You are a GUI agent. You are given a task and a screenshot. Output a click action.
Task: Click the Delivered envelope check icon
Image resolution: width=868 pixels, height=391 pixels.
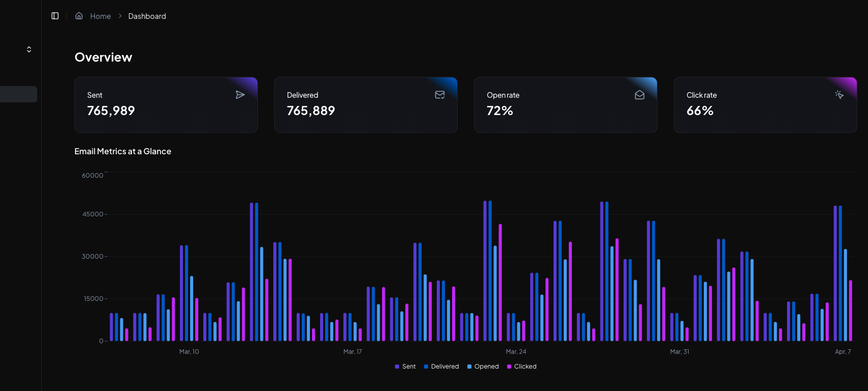(440, 95)
